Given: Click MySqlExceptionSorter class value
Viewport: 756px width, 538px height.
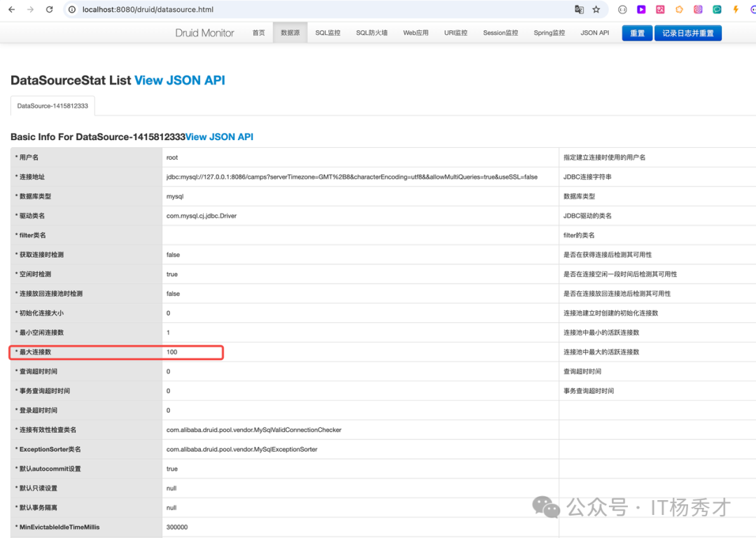Looking at the screenshot, I should [241, 449].
